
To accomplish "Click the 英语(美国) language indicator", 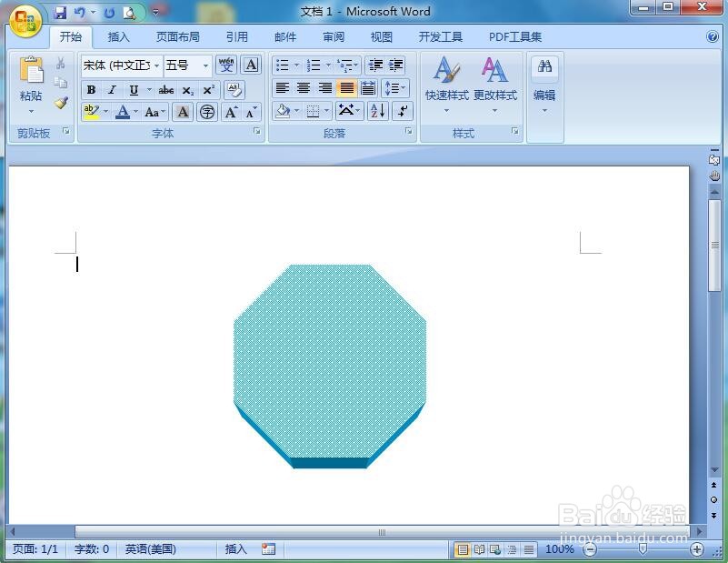I will 151,549.
